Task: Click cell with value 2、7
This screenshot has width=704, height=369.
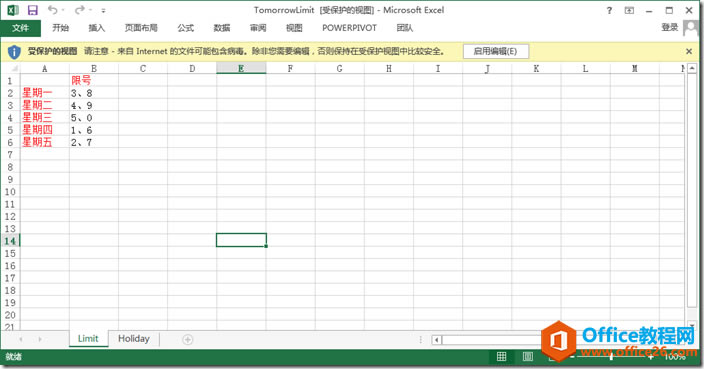Action: [94, 142]
